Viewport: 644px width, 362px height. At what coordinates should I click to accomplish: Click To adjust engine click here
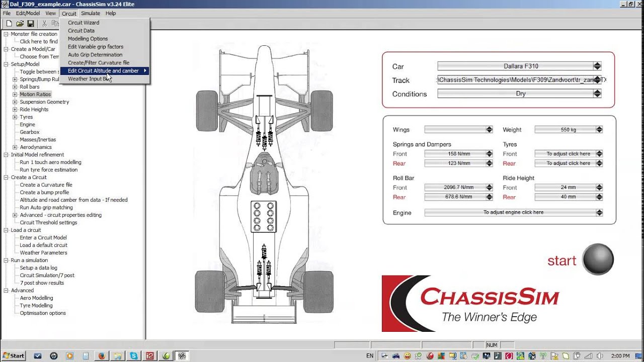(x=513, y=213)
